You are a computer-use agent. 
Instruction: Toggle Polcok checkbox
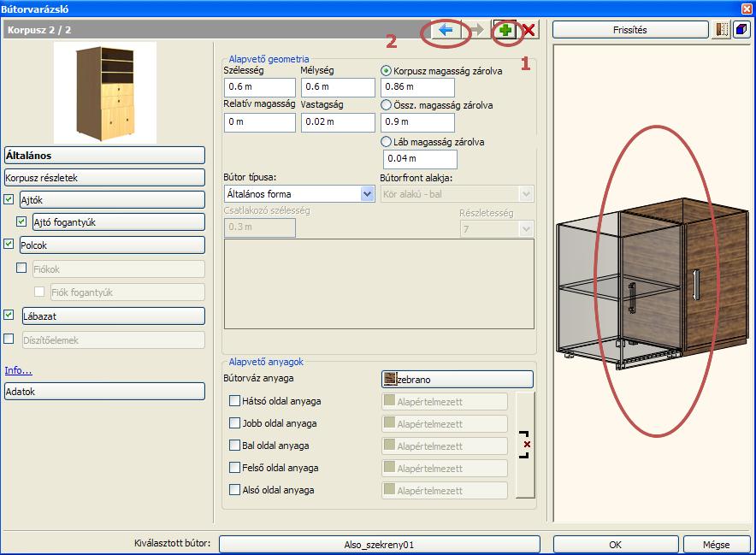(9, 244)
